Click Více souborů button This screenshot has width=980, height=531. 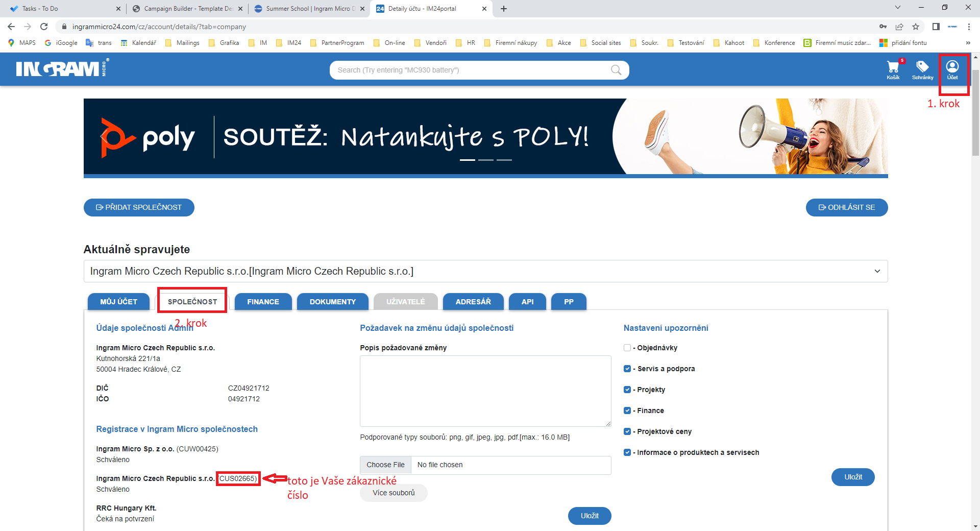tap(394, 493)
